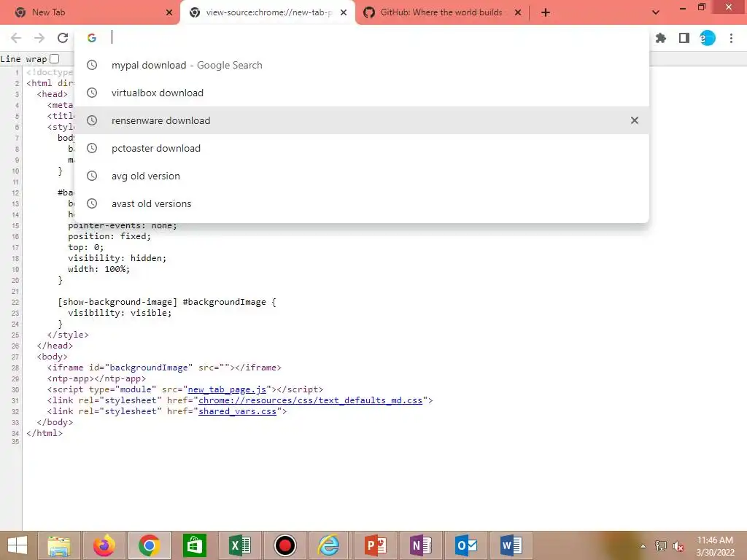Screen dimensions: 747x560
Task: Click source line with ntp-app tag
Action: tap(97, 378)
